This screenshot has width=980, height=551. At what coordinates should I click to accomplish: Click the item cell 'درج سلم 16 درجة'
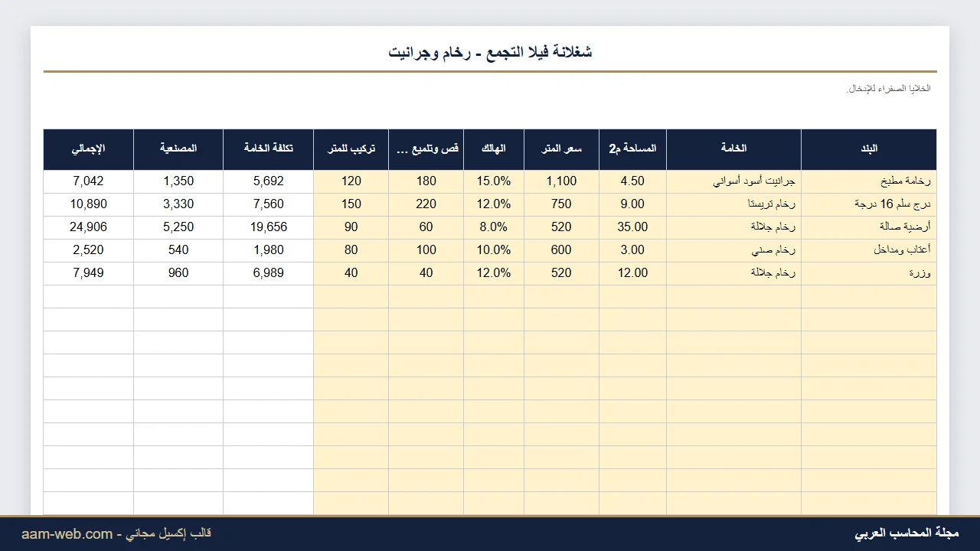pyautogui.click(x=869, y=204)
